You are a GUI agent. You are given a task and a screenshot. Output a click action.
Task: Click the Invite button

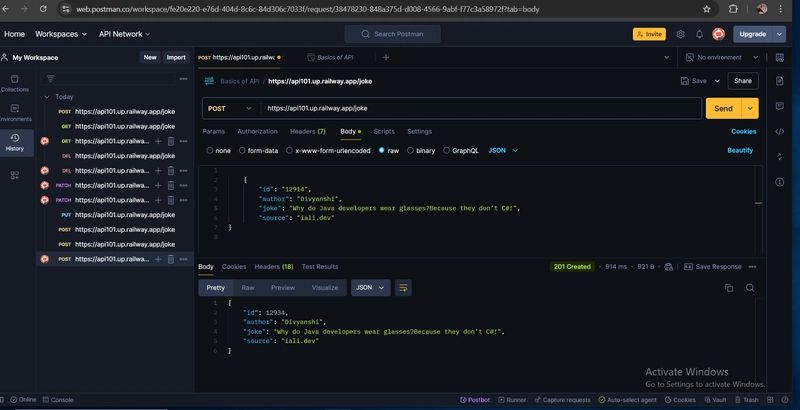pos(649,34)
